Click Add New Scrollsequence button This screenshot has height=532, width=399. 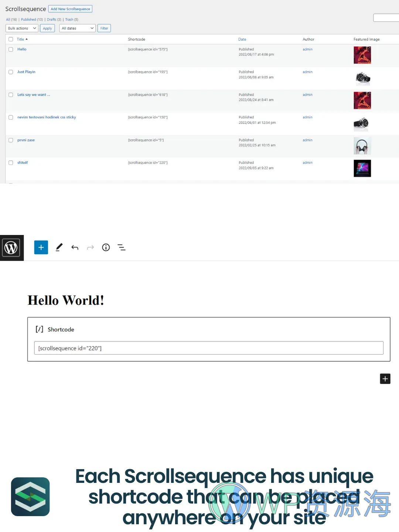pyautogui.click(x=70, y=9)
